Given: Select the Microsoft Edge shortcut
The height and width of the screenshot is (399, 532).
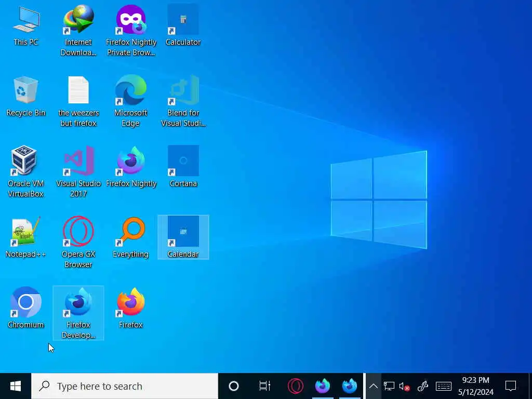Looking at the screenshot, I should pyautogui.click(x=131, y=101).
